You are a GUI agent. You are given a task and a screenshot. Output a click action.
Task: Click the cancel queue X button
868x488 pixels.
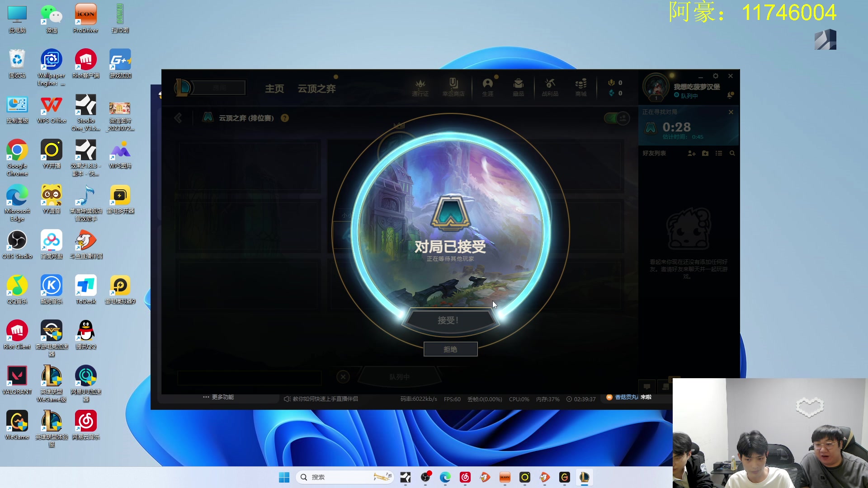coord(343,376)
